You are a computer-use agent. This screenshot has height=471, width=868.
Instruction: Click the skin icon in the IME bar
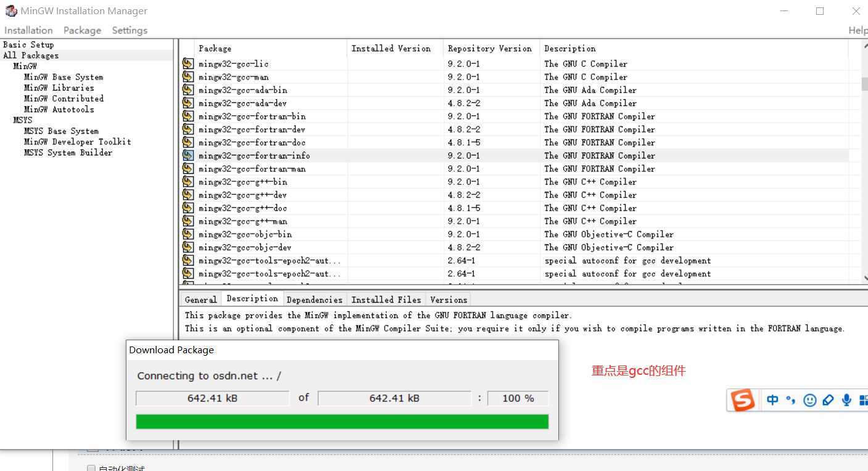point(828,400)
